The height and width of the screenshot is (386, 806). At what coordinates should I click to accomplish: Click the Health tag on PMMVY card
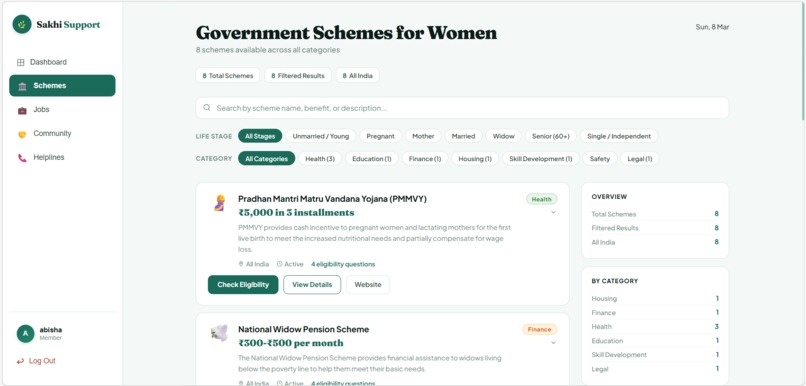coord(541,199)
